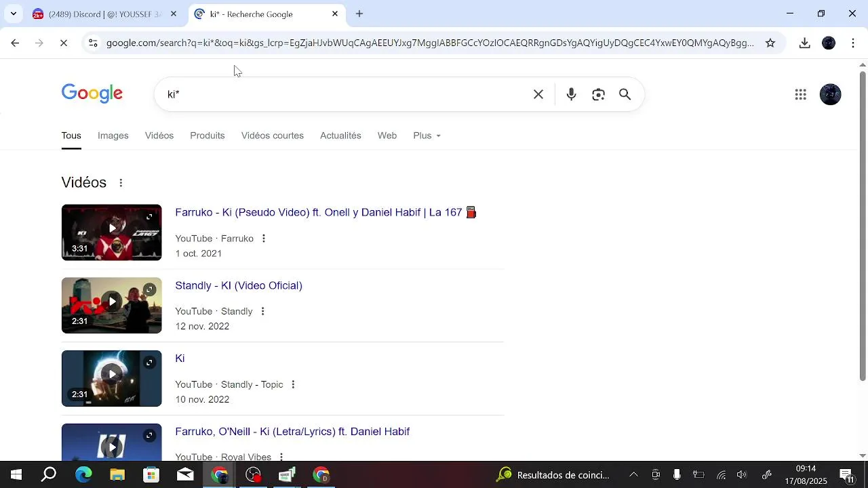Play the Ki Letra/Lyrics video thumbnail
Screen dimensions: 868x488
pyautogui.click(x=112, y=443)
